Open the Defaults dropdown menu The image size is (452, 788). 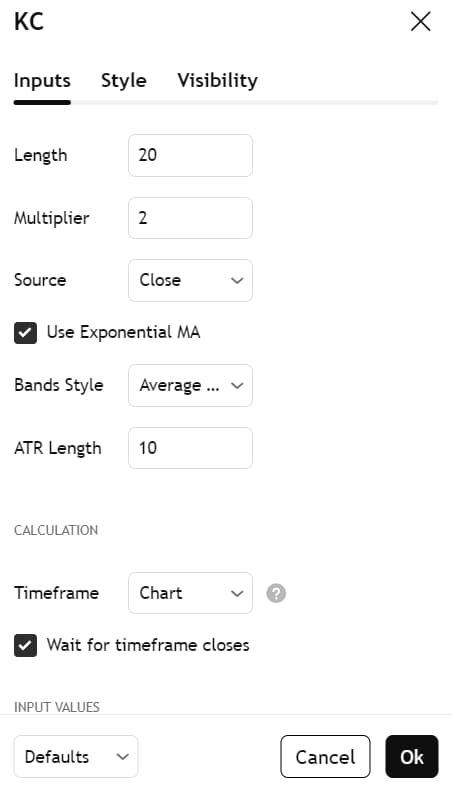point(76,757)
